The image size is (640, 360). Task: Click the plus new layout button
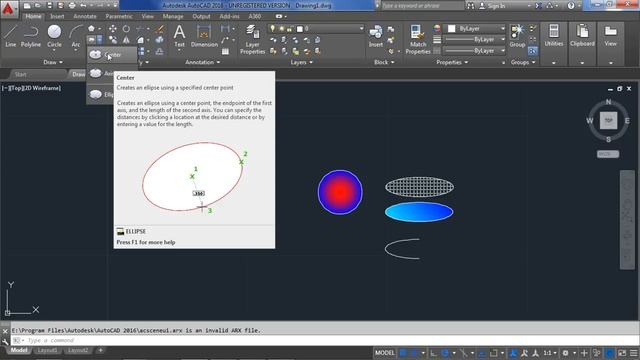[100, 350]
